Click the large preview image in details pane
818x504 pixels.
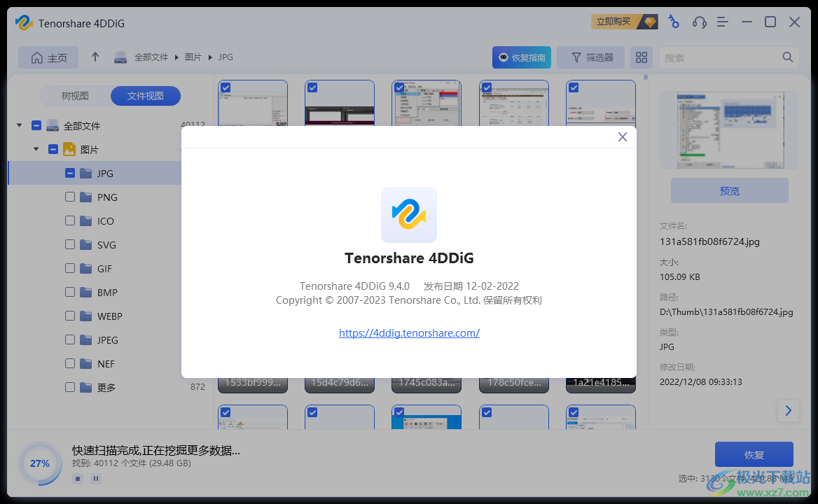(729, 130)
